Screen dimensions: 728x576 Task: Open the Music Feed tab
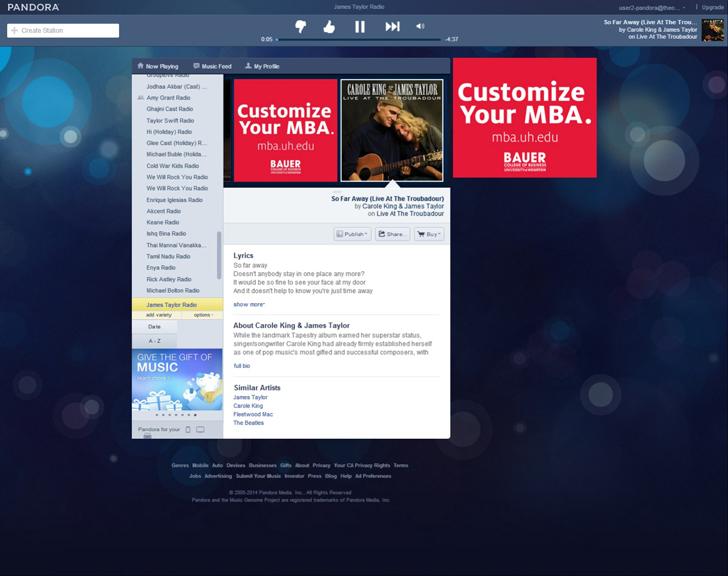click(x=213, y=66)
